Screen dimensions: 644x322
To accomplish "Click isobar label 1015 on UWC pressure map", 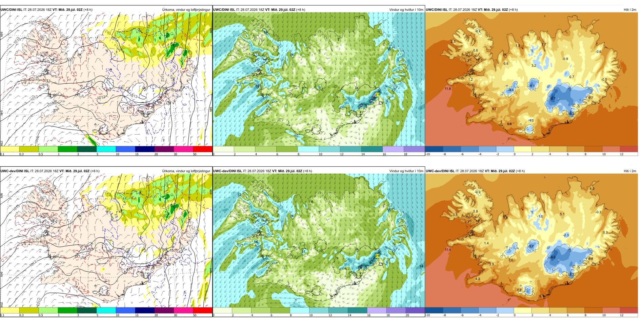I will point(17,40).
